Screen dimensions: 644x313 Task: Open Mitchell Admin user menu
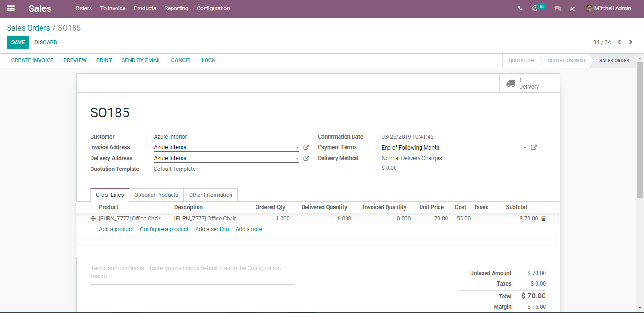[x=612, y=8]
